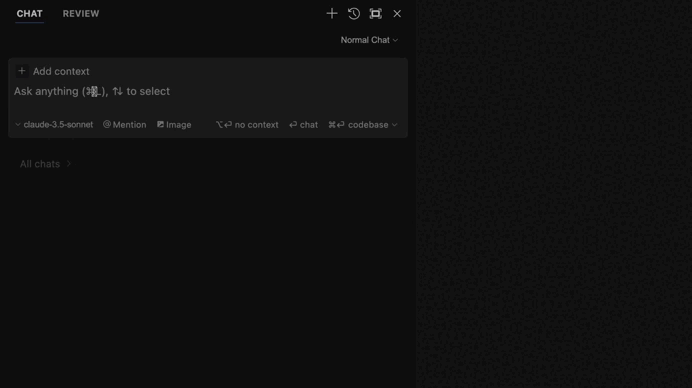This screenshot has width=692, height=388.
Task: Switch to the REVIEW tab
Action: [81, 14]
